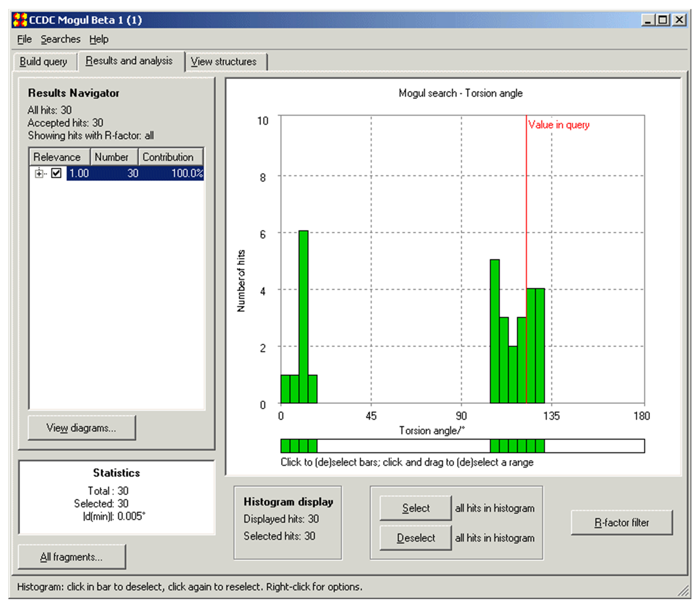Deselect the tallest histogram bar of 6 hits
The width and height of the screenshot is (700, 607).
303,317
